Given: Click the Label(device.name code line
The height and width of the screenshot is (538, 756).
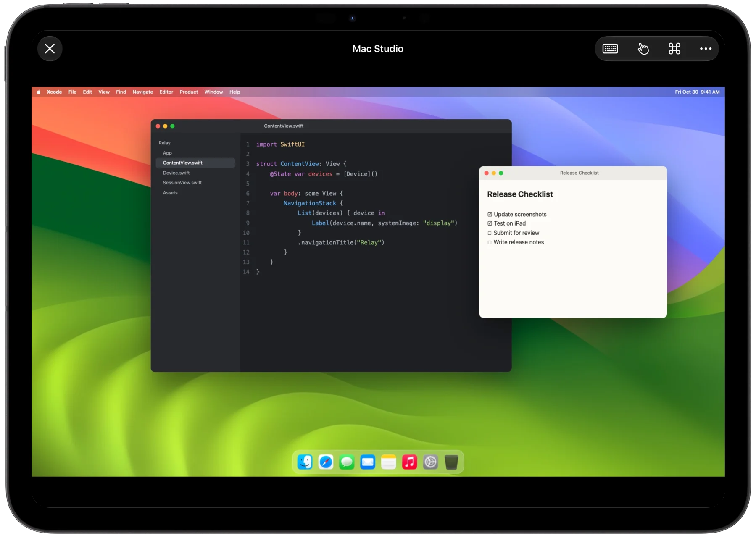Looking at the screenshot, I should click(x=385, y=223).
